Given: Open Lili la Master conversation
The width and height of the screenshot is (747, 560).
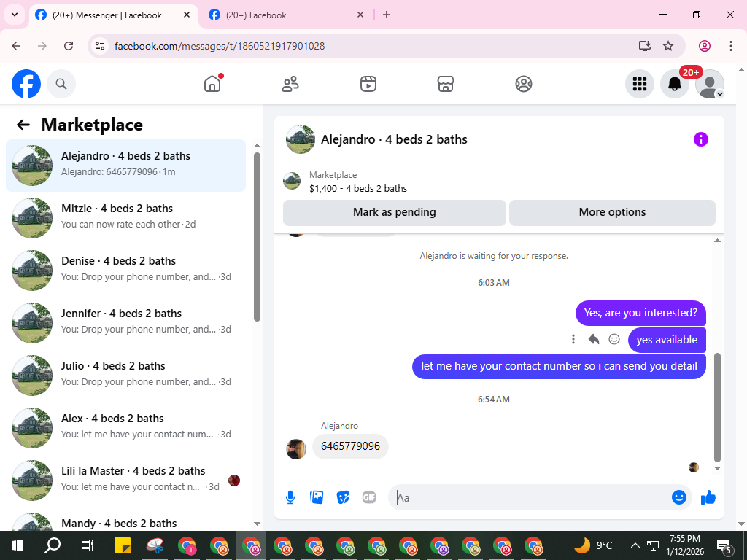Looking at the screenshot, I should pos(125,480).
